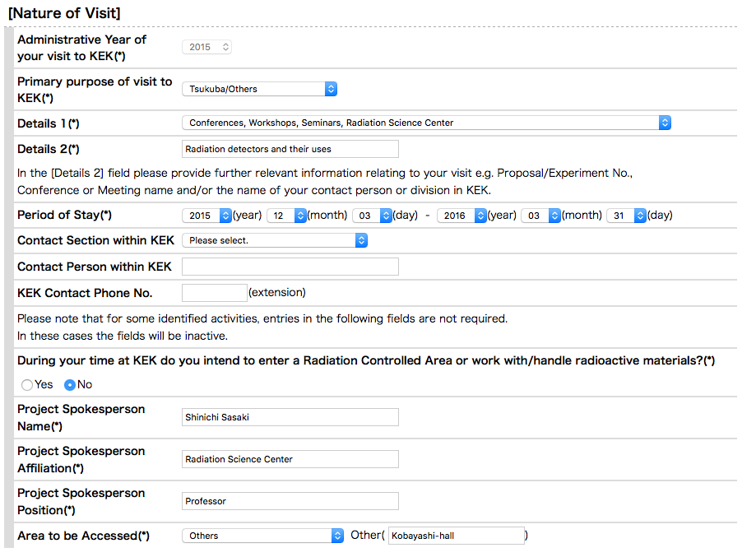Click the Administrative Year 2015 selector
The image size is (756, 557).
point(206,48)
